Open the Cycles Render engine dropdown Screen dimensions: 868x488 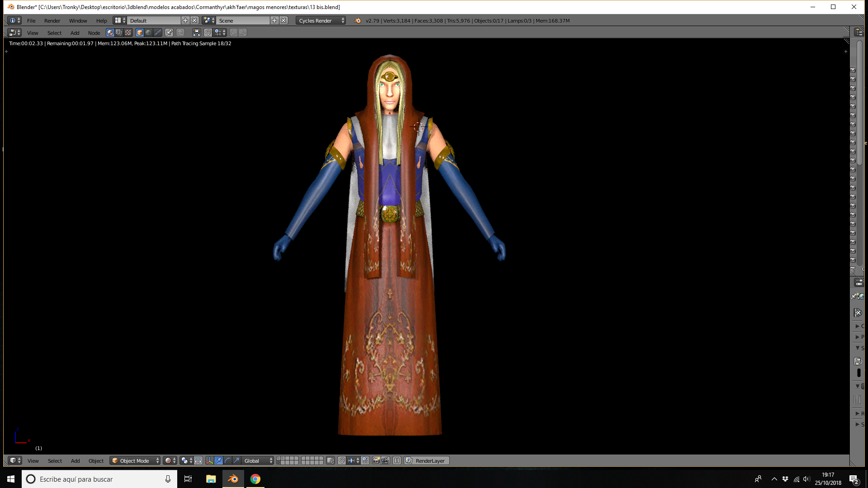point(321,20)
